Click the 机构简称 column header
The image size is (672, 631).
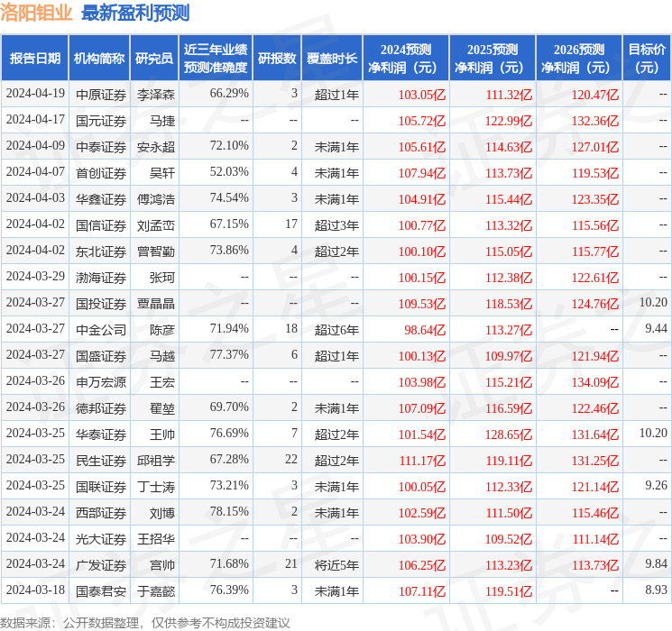99,59
